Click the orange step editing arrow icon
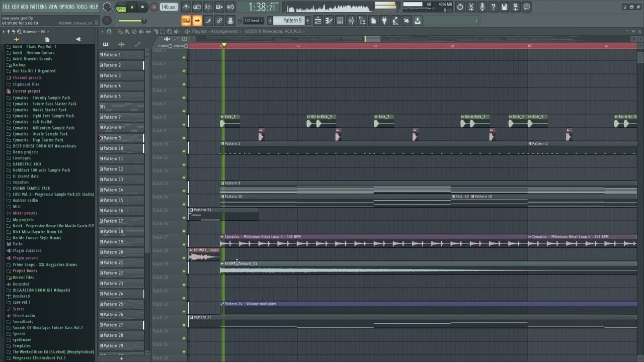 (x=197, y=21)
